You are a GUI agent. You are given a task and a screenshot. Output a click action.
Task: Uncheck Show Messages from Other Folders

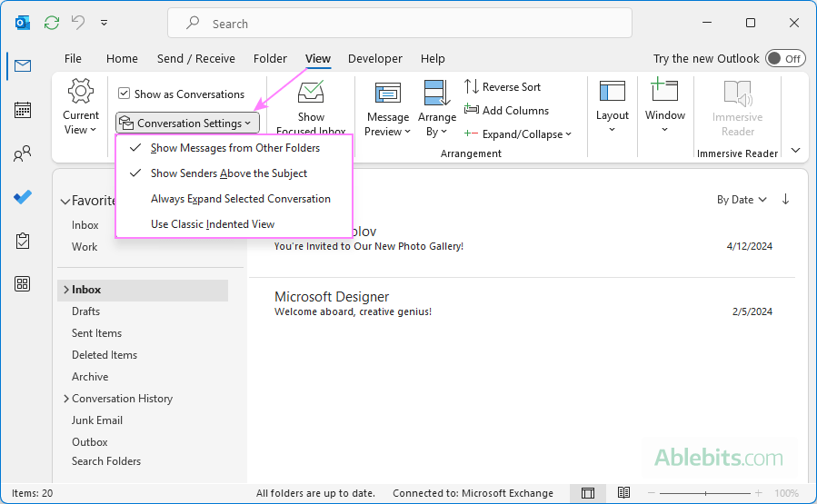[234, 148]
